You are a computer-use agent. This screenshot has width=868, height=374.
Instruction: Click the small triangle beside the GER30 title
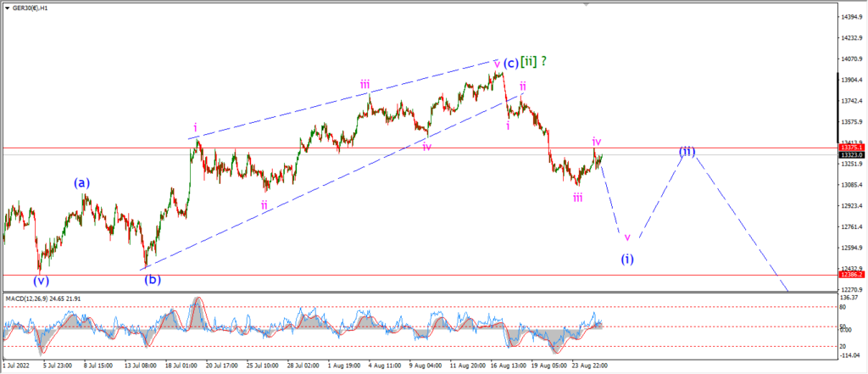pyautogui.click(x=7, y=8)
